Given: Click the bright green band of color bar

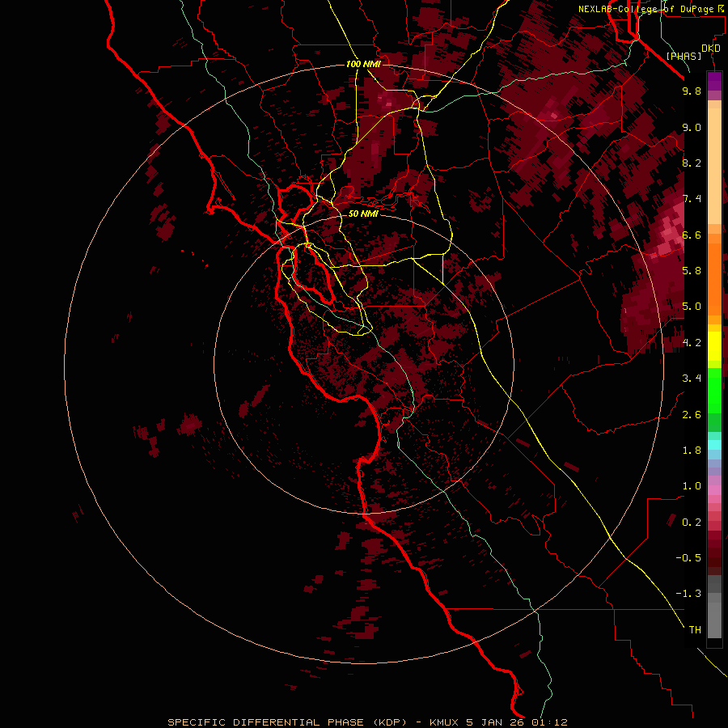Looking at the screenshot, I should [x=714, y=390].
